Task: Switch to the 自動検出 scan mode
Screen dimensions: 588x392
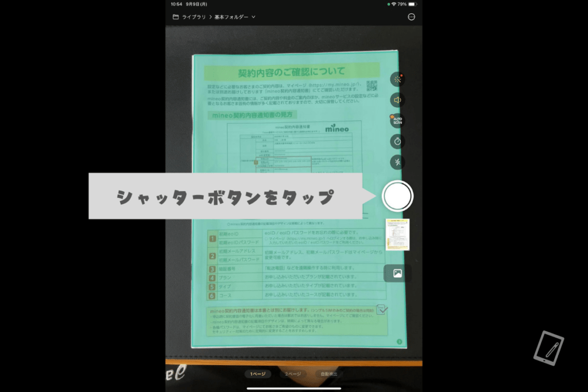Action: [x=329, y=374]
